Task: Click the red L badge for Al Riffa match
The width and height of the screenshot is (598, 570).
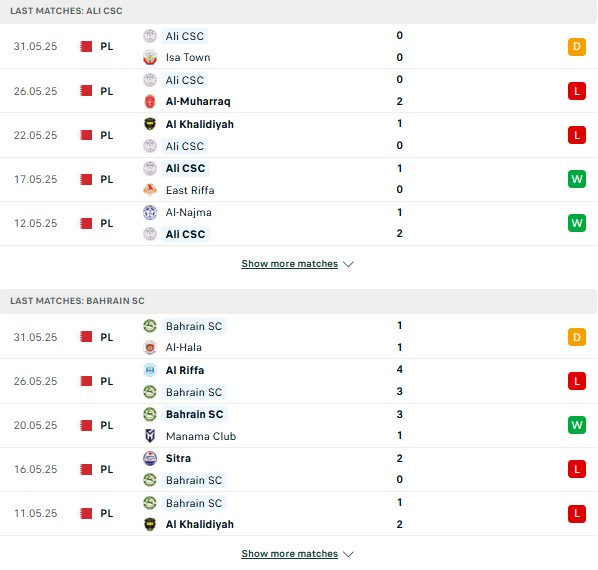Action: point(577,381)
